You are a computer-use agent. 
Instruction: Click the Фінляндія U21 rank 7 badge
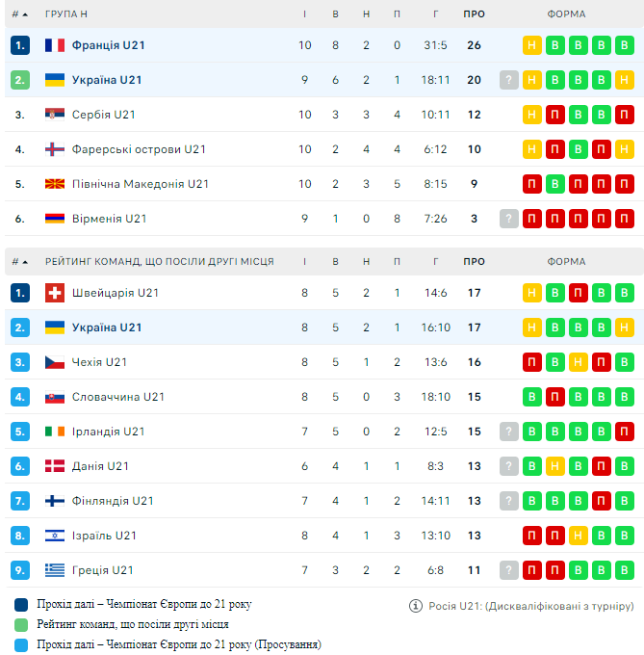tap(20, 501)
